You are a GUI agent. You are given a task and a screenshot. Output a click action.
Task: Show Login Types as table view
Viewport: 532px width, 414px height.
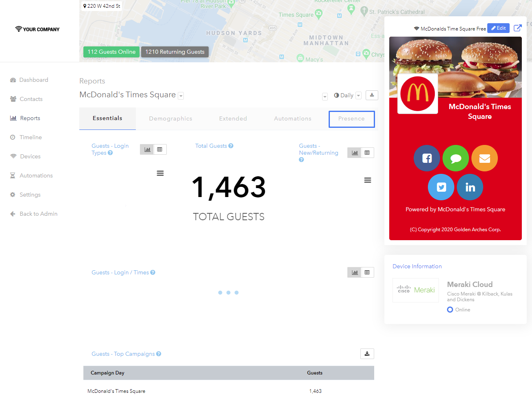point(160,149)
